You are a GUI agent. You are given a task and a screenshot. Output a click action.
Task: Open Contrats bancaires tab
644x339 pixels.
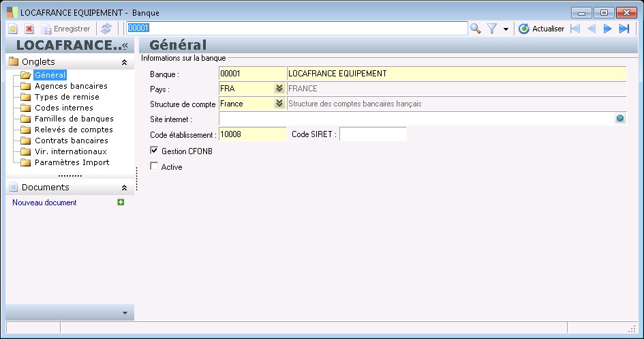[x=72, y=141]
